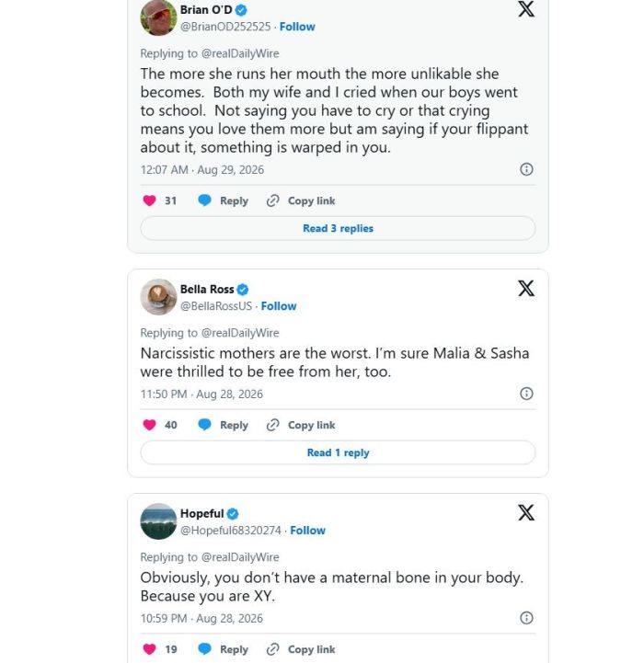The height and width of the screenshot is (663, 644).
Task: Click info icon beside Aug 29 timestamp
Action: (526, 169)
